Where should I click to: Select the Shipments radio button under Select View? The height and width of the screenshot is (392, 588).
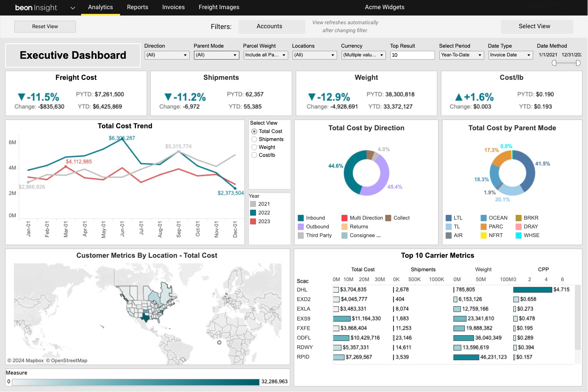254,139
